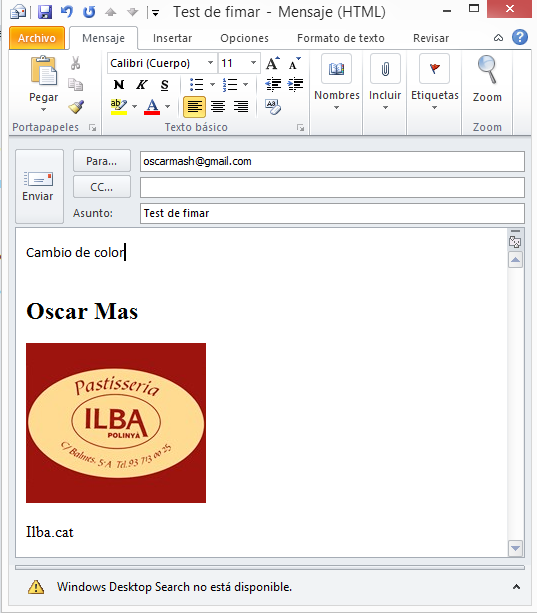Click the Zoom magnifier button
The height and width of the screenshot is (613, 537).
(x=487, y=79)
